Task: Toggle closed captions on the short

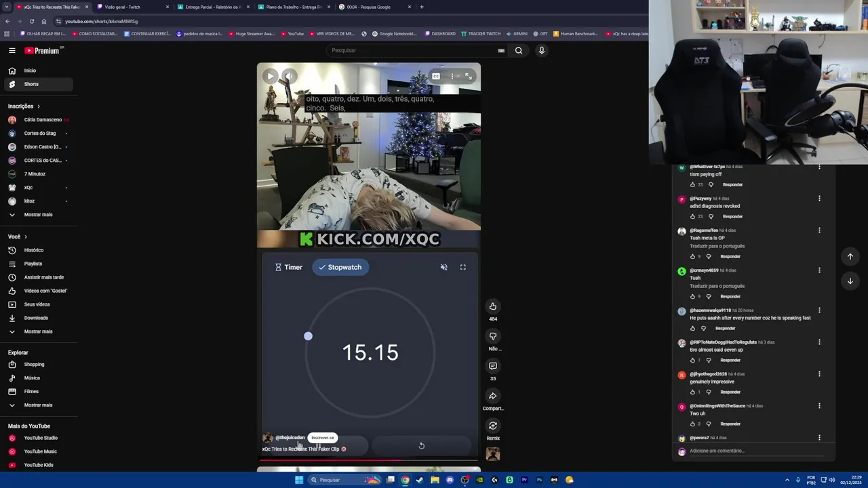Action: 436,76
